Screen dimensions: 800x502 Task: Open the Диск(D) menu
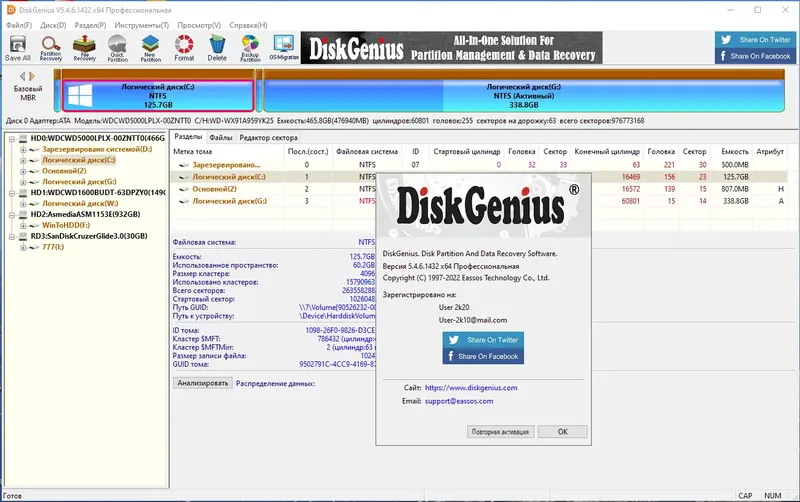53,25
